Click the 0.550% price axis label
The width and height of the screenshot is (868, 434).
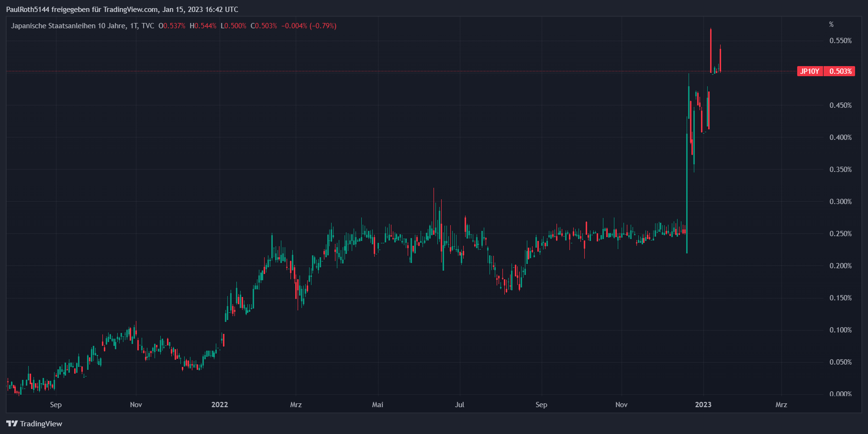pyautogui.click(x=840, y=41)
